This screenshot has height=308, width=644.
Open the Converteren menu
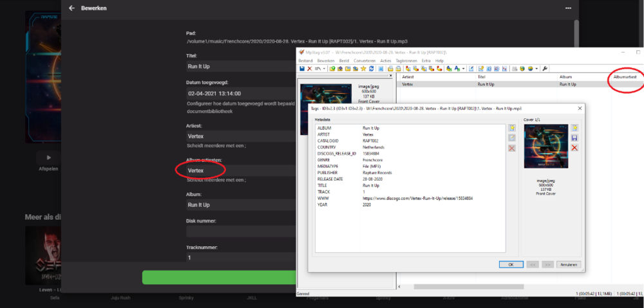point(364,60)
